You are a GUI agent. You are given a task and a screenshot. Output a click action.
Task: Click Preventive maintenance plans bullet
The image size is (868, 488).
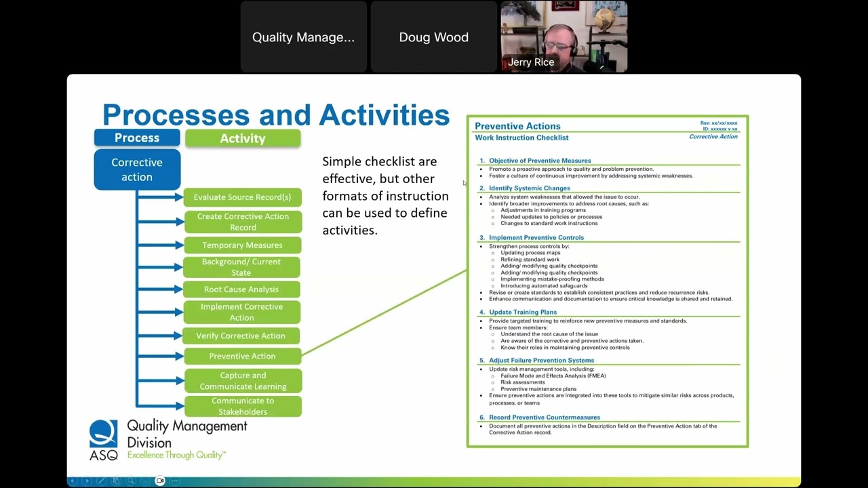538,389
